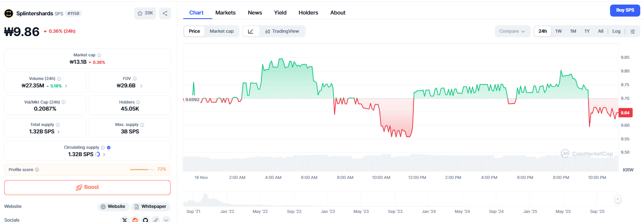Switch chart to Market cap view
This screenshot has width=644, height=222.
click(222, 31)
